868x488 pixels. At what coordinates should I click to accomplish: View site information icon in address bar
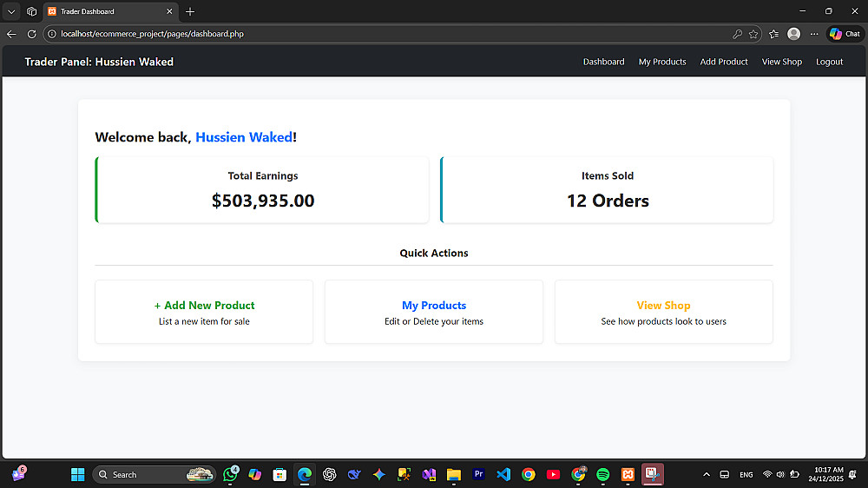pyautogui.click(x=52, y=34)
